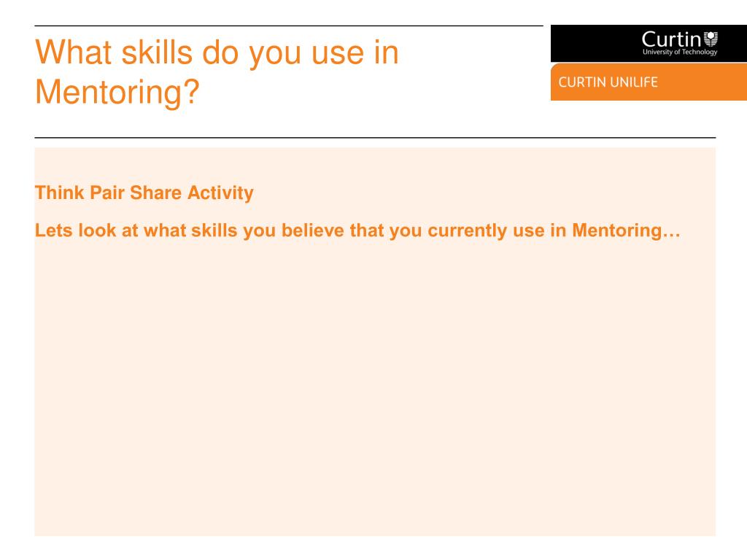Click the word 'Activity' in the heading
The height and width of the screenshot is (560, 747).
pyautogui.click(x=220, y=192)
